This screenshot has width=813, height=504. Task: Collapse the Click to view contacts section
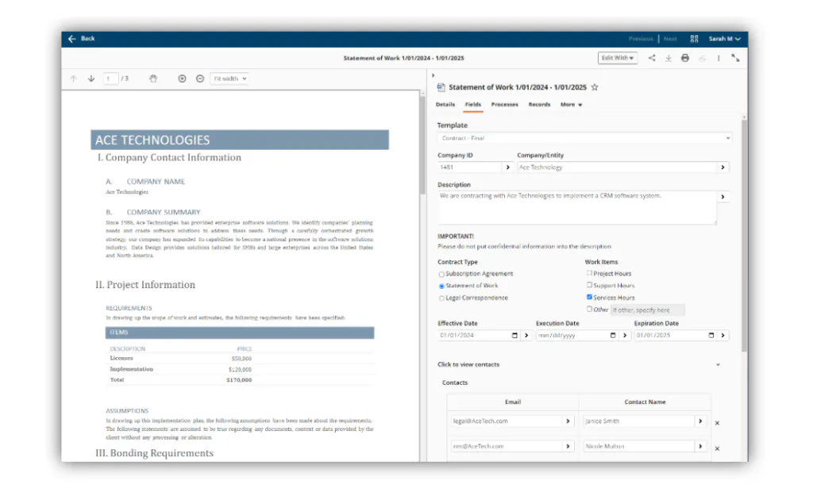click(719, 364)
